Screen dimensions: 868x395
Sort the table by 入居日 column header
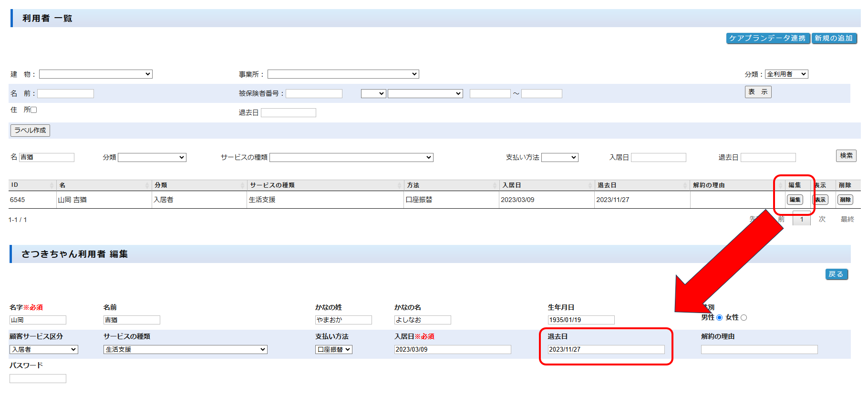[x=546, y=185]
